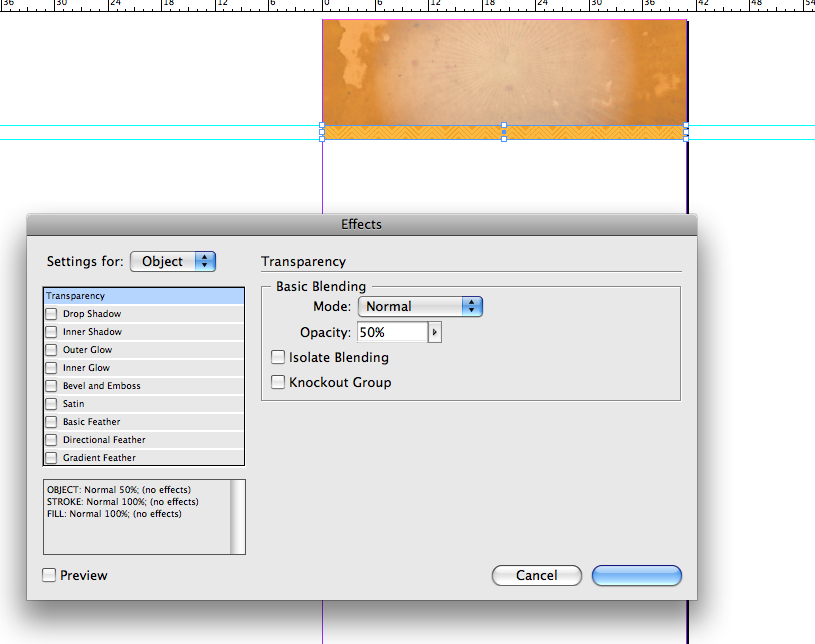Enable the Drop Shadow effect checkbox
The image size is (815, 644).
coord(51,314)
